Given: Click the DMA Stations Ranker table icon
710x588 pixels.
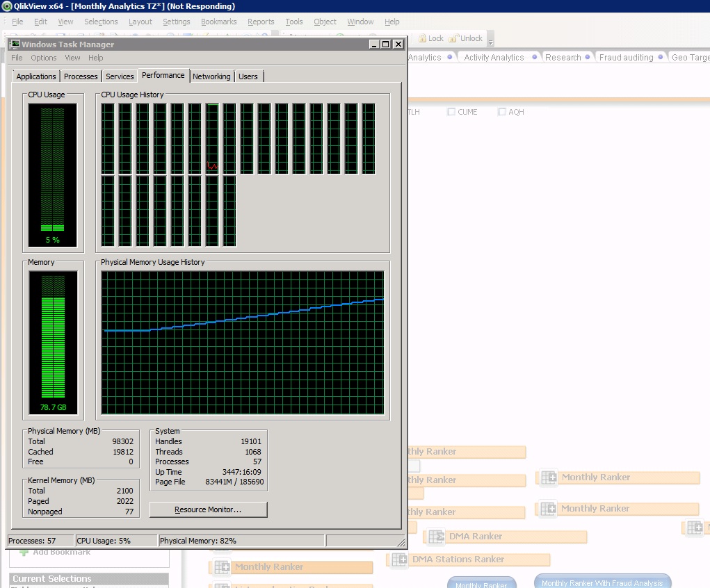Looking at the screenshot, I should (399, 560).
